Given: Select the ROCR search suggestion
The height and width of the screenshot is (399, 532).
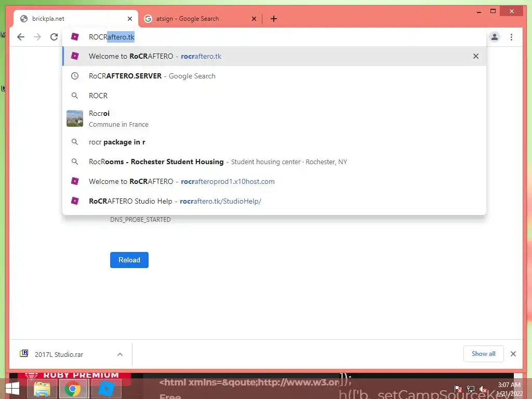Looking at the screenshot, I should point(274,96).
